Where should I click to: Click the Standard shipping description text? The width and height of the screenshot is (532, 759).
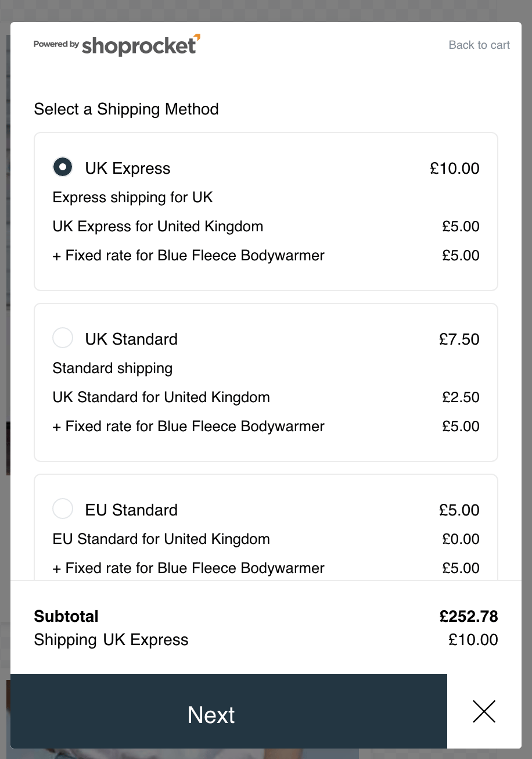click(x=112, y=368)
